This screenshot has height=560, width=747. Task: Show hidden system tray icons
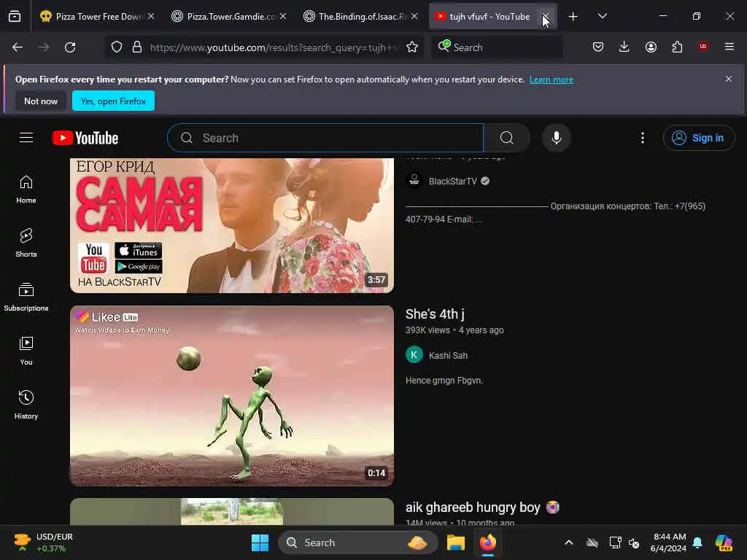pos(569,542)
